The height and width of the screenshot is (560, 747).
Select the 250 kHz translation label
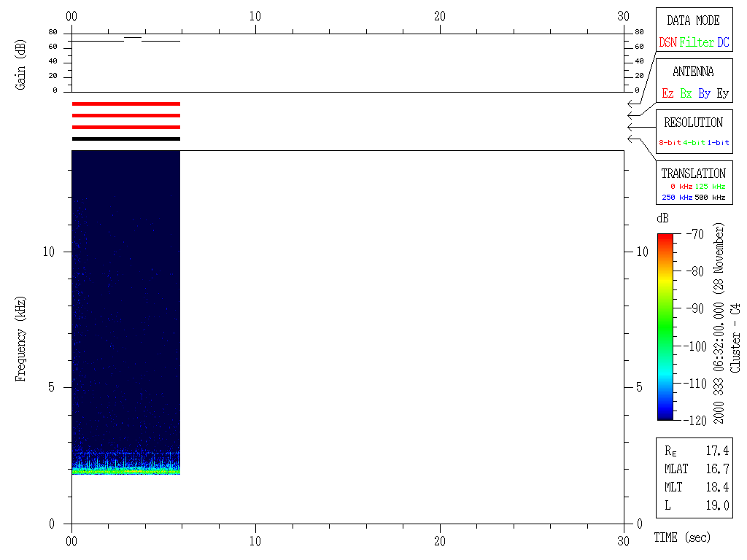coord(677,197)
